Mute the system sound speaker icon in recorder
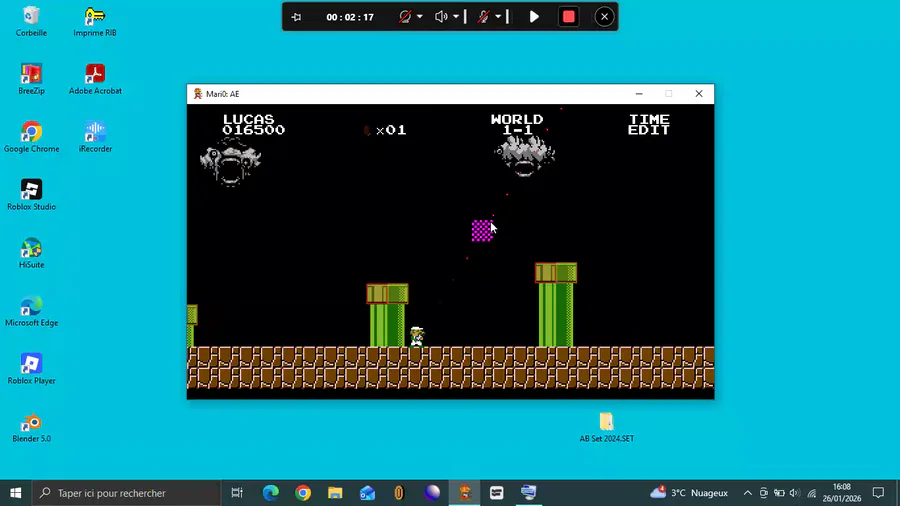900x506 pixels. pos(441,17)
